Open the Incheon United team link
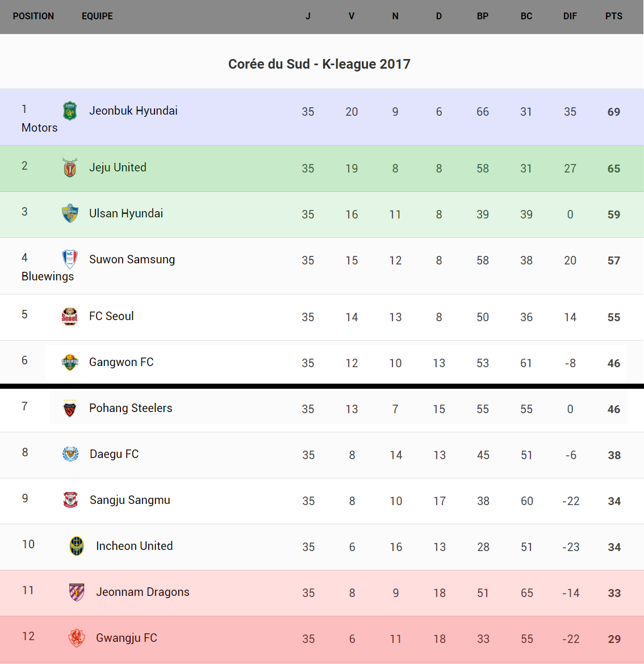This screenshot has height=664, width=644. click(x=134, y=546)
